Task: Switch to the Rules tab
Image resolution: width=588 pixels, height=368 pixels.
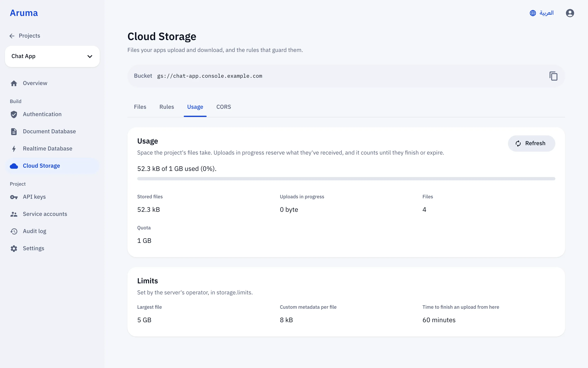Action: 167,107
